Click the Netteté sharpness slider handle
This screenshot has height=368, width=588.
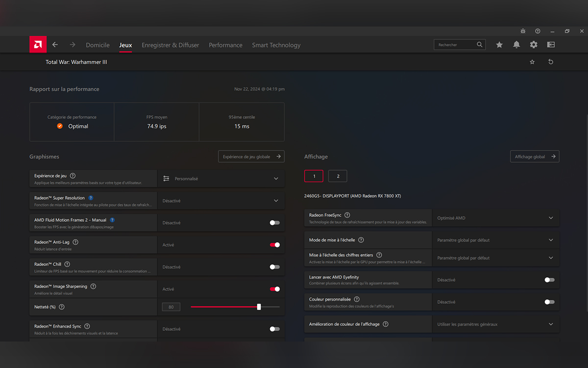point(259,307)
